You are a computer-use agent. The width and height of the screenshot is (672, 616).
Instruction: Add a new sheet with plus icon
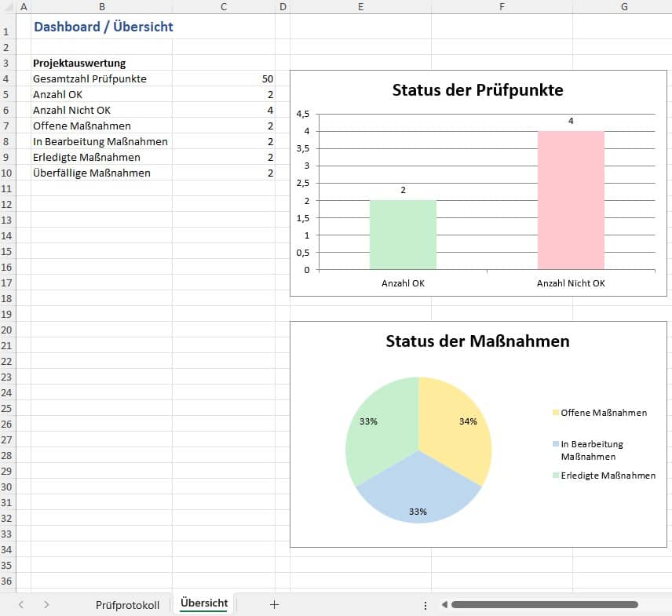274,604
